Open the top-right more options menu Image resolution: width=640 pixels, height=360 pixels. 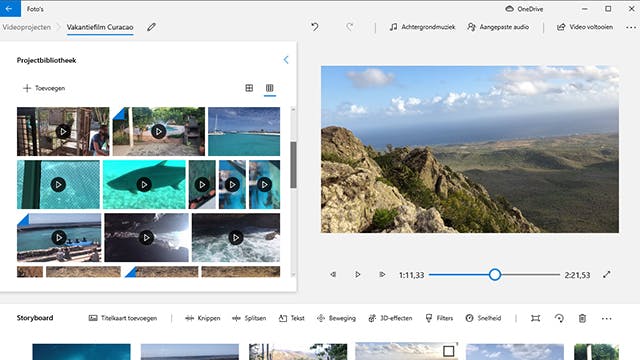click(631, 27)
